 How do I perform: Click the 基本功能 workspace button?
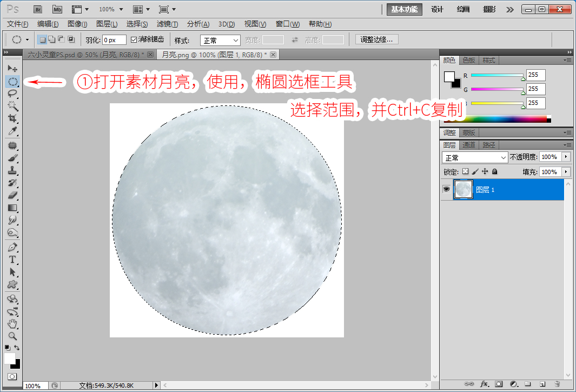click(404, 10)
